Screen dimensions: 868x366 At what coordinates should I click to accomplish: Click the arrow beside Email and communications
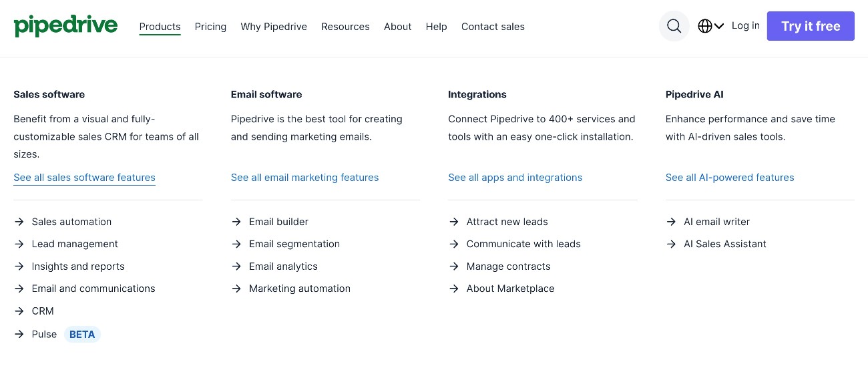pos(19,289)
